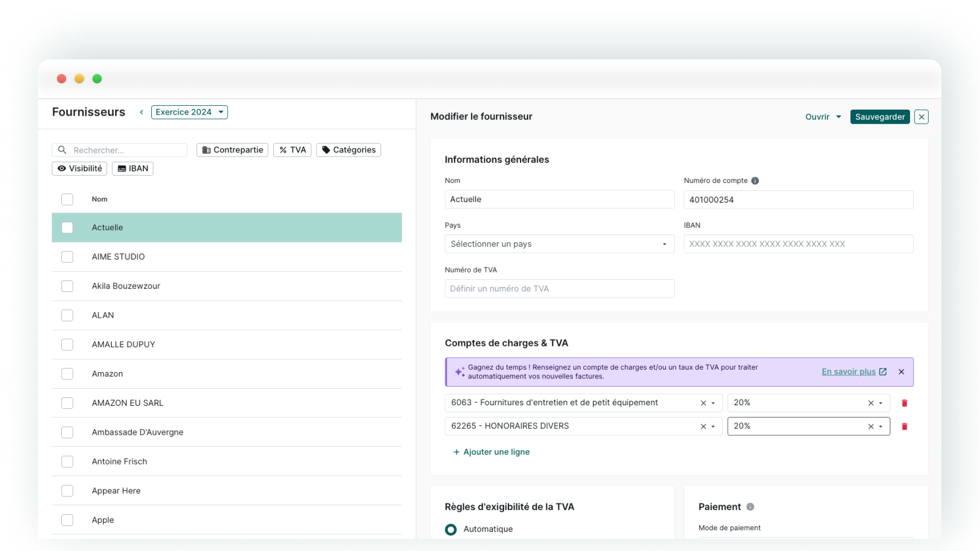Check the Akila Bouzewzour checkbox
This screenshot has width=980, height=551.
67,286
